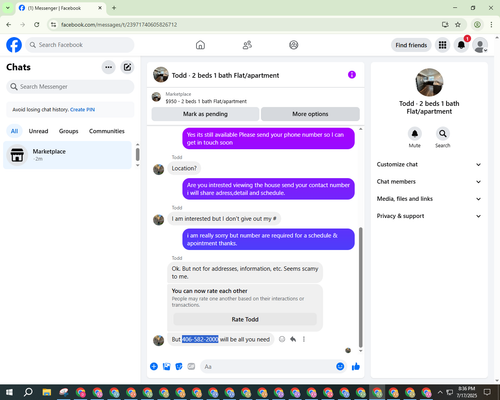Switch to the Communities tab

click(107, 131)
